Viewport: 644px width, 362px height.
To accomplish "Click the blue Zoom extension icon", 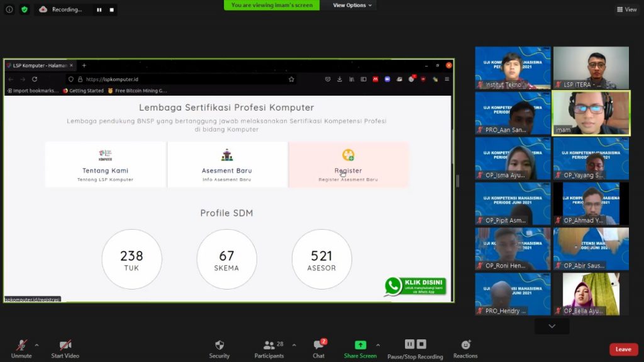I will [387, 79].
